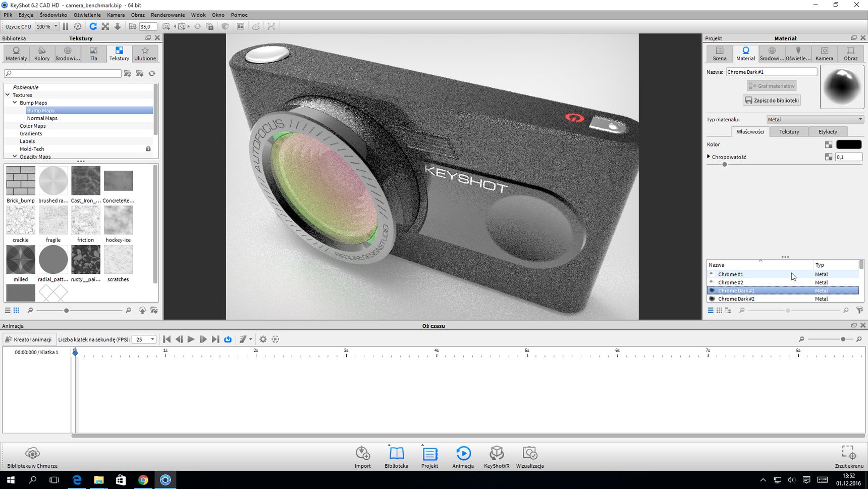Open FPS value dropdown
This screenshot has width=868, height=489.
point(144,339)
